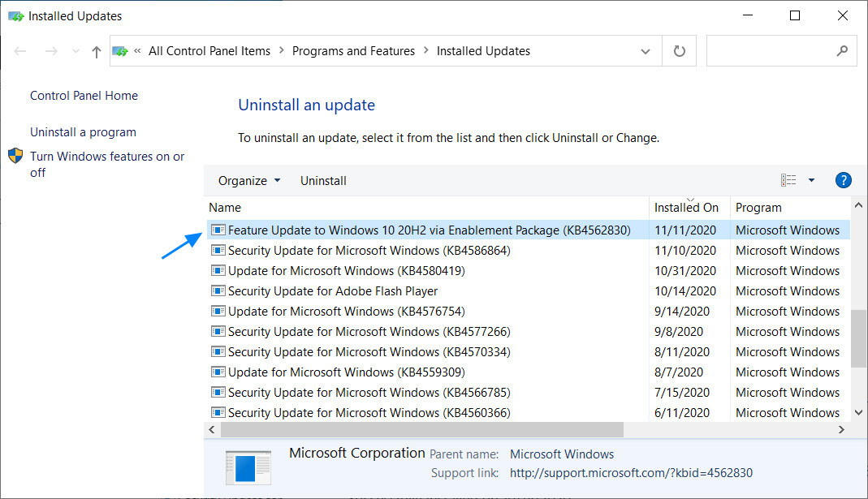Screen dimensions: 868x499
Task: Refresh the Installed Updates list
Action: coord(680,51)
